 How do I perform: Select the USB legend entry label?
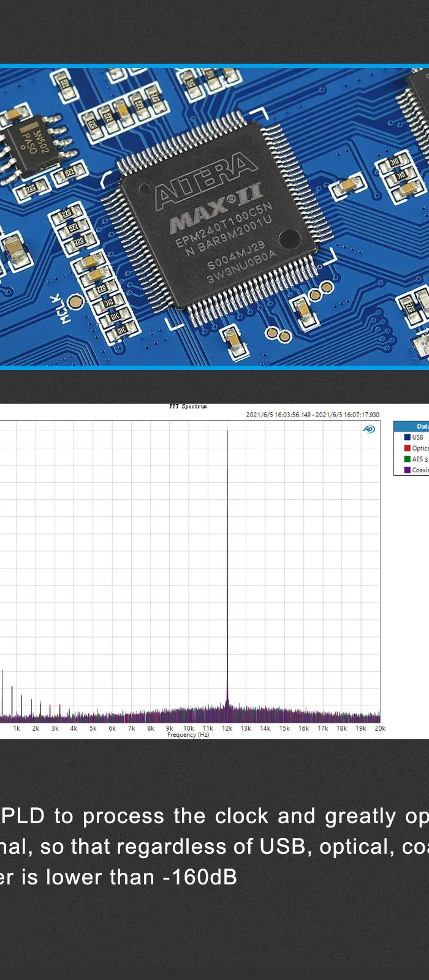point(418,437)
